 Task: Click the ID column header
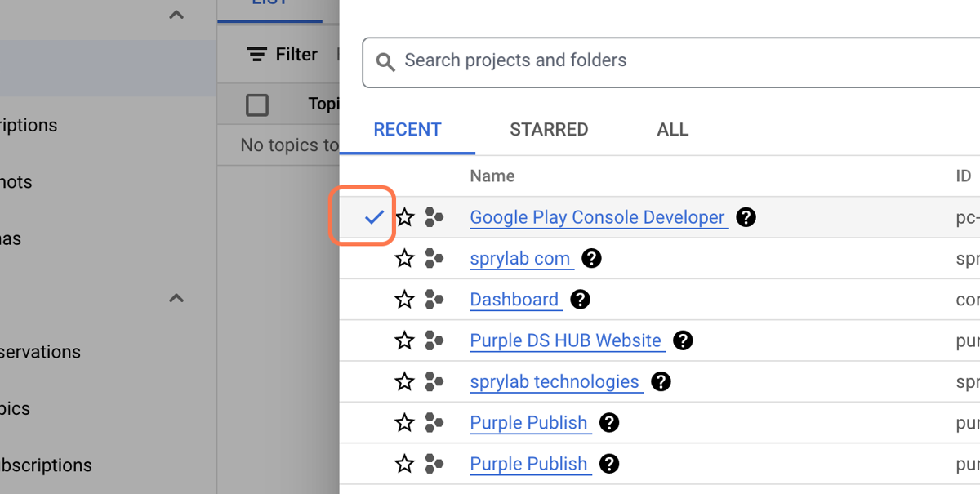coord(964,176)
